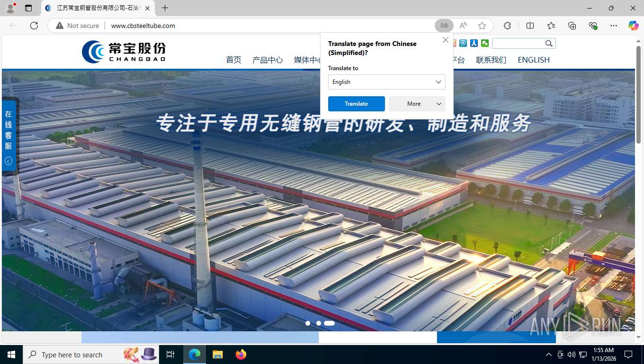This screenshot has width=644, height=364.
Task: Click the Not secure site warning
Action: (x=78, y=26)
